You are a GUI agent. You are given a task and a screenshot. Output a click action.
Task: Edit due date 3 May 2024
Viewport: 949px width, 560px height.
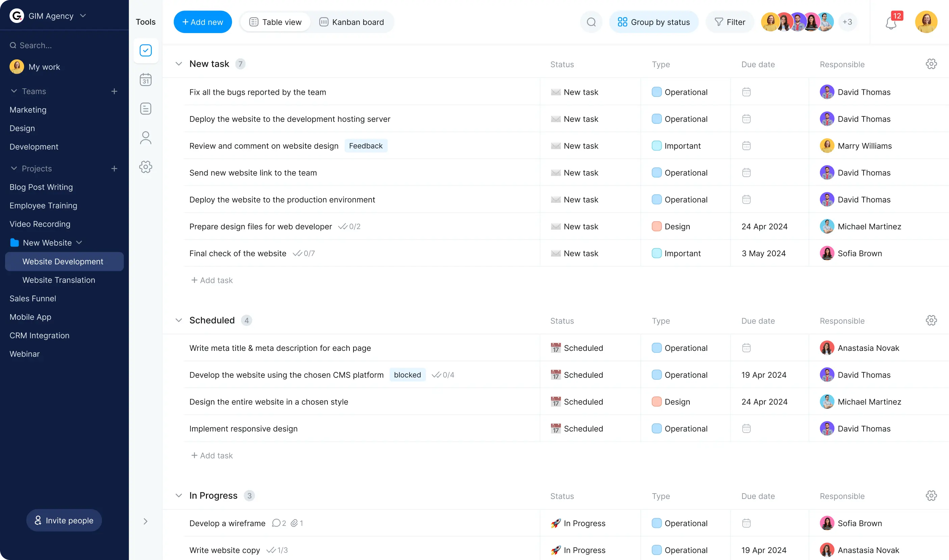(x=763, y=253)
